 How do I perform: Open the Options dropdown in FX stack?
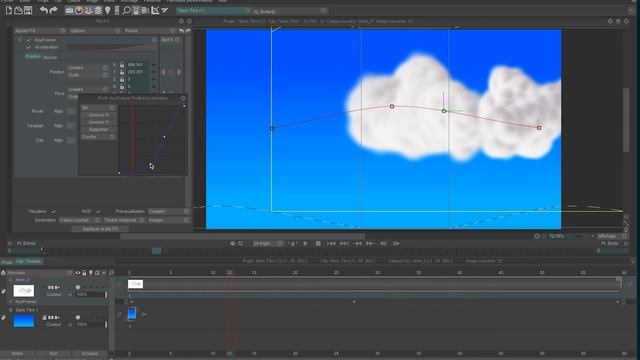pyautogui.click(x=94, y=31)
